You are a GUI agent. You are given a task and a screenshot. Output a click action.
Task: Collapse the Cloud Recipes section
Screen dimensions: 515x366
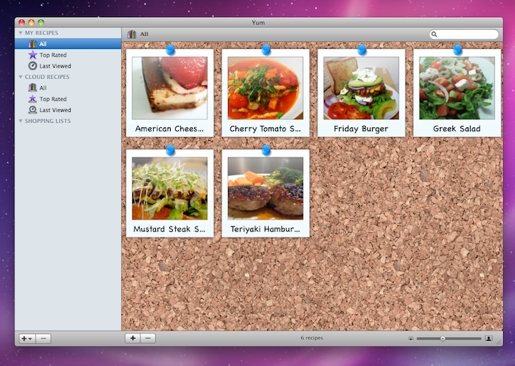(x=20, y=77)
